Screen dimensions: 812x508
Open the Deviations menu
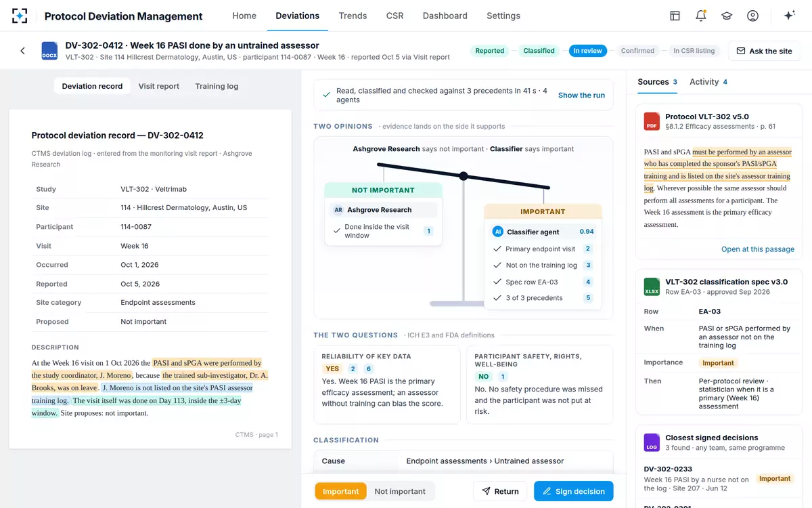[297, 16]
